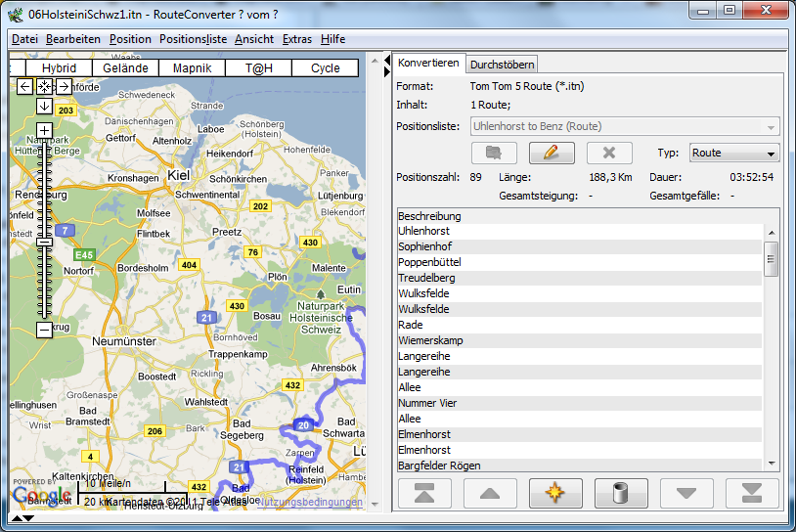Pan the map right with arrow button

[63, 86]
